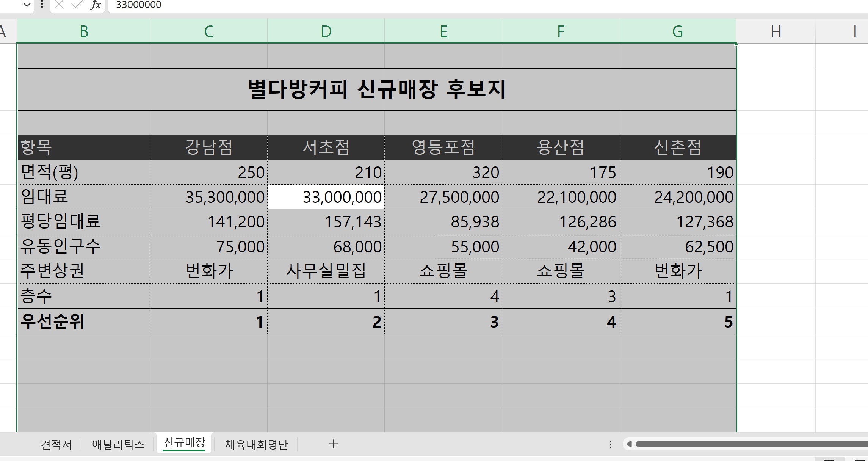Screen dimensions: 868x461
Task: Select cell with value 55,000
Action: coord(443,246)
